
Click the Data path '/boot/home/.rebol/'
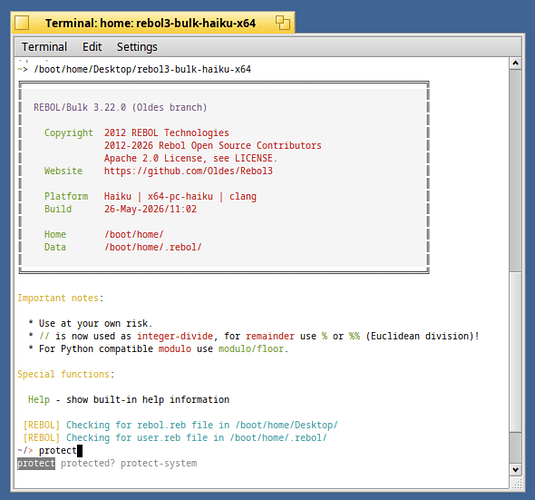pos(153,247)
